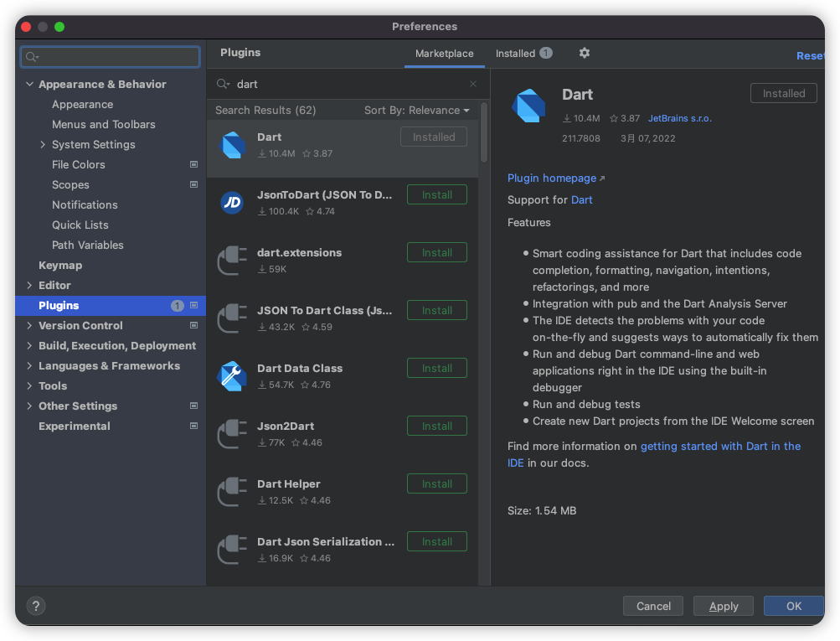Click the Scopes list icon

(193, 184)
